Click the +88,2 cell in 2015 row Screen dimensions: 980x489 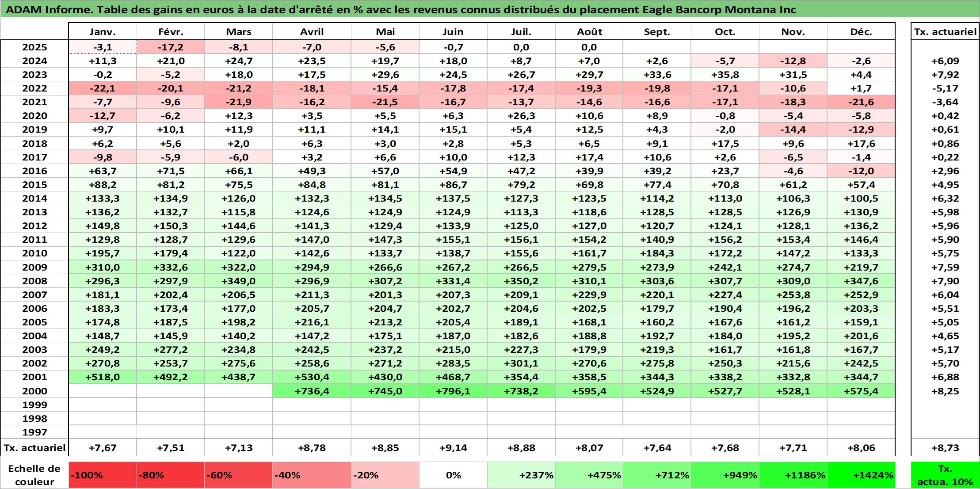click(x=103, y=185)
